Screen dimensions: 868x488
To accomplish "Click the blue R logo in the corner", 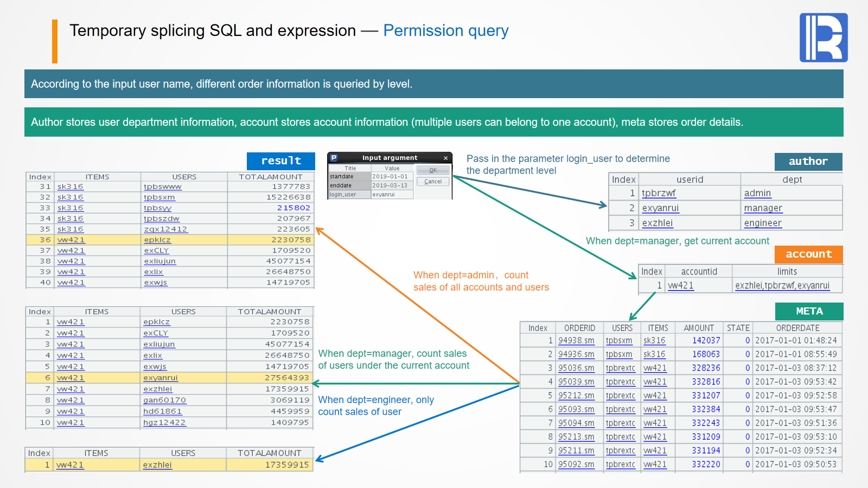I will click(x=823, y=37).
